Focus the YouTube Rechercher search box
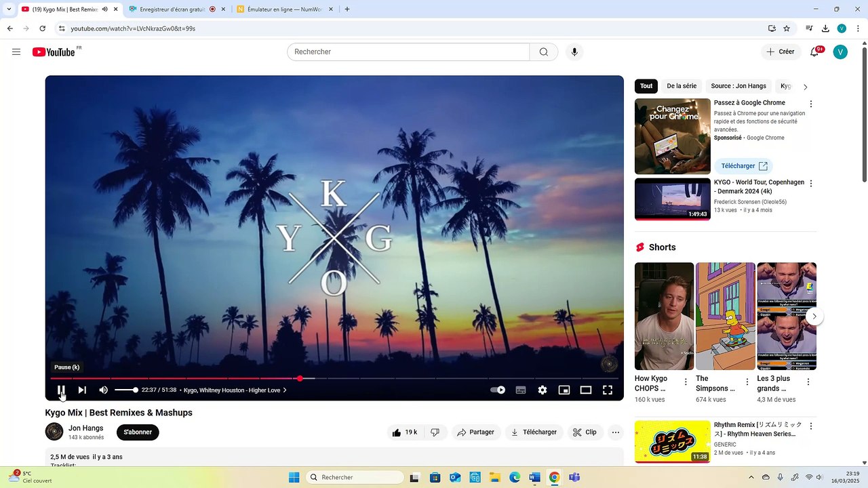 (x=408, y=52)
